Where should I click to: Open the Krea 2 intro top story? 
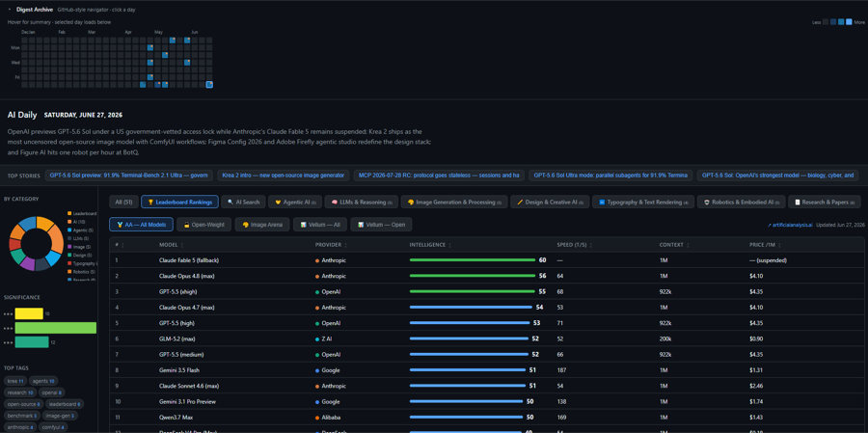point(284,176)
